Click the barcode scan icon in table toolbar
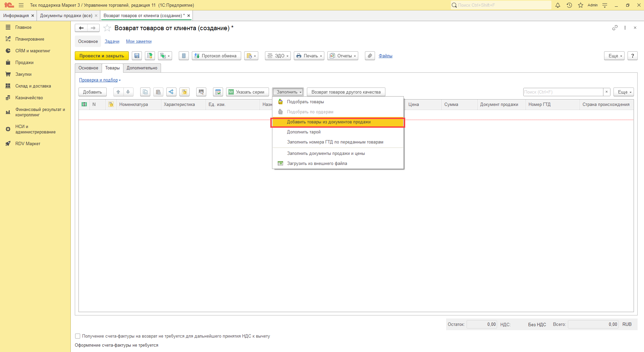Image resolution: width=644 pixels, height=352 pixels. 201,92
